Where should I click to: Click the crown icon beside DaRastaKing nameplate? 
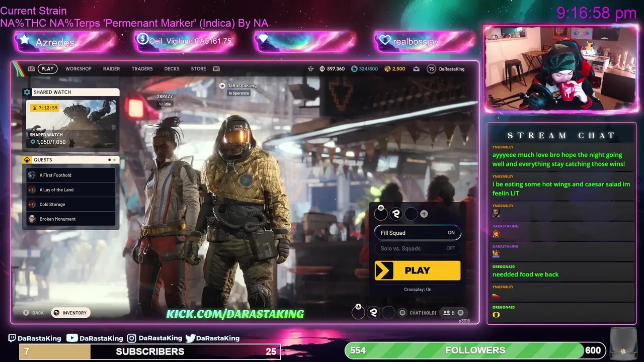pyautogui.click(x=222, y=86)
